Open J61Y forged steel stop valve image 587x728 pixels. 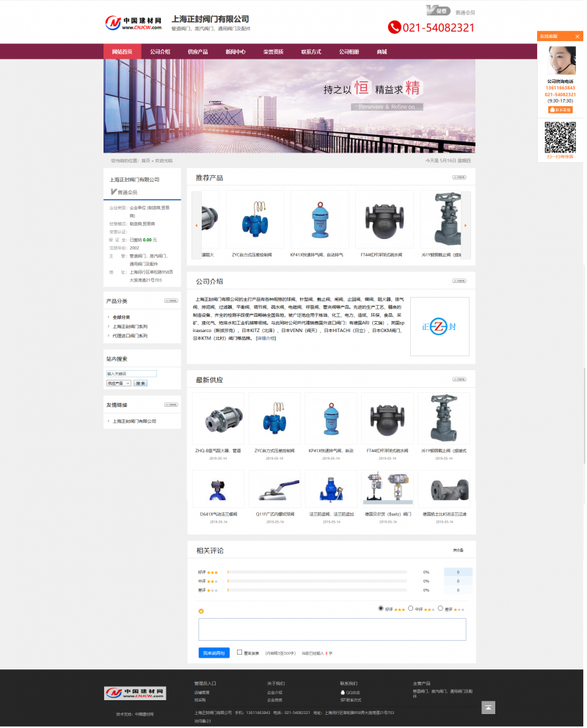click(x=444, y=419)
